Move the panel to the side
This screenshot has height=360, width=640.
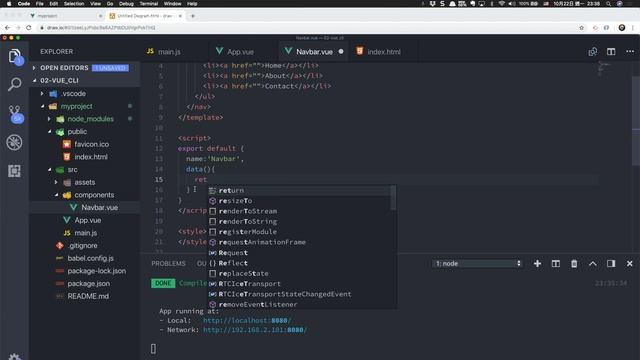point(611,264)
